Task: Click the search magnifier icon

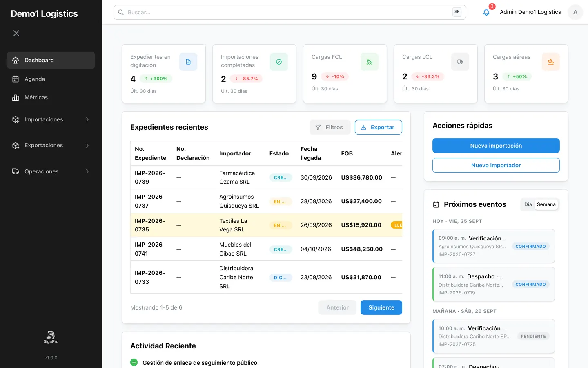Action: click(121, 12)
